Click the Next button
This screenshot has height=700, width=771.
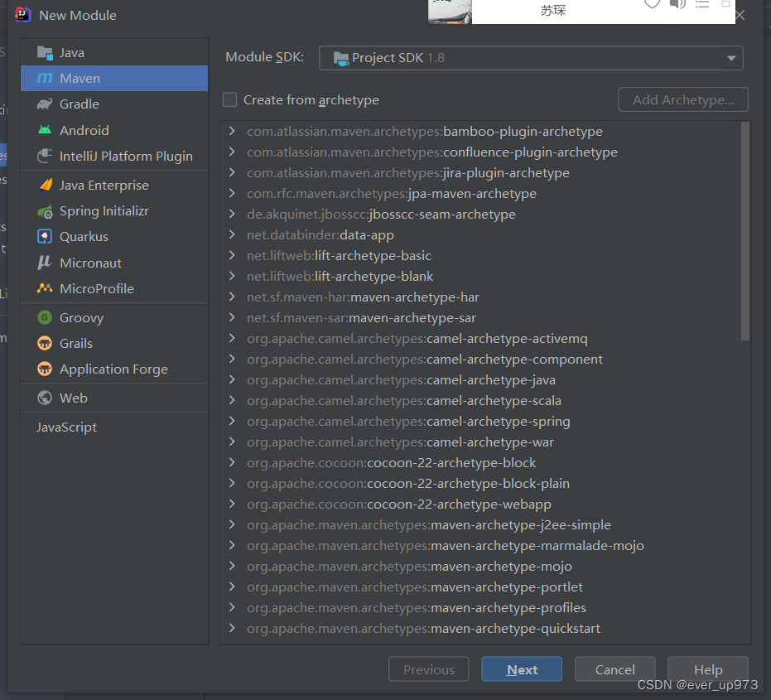click(522, 669)
